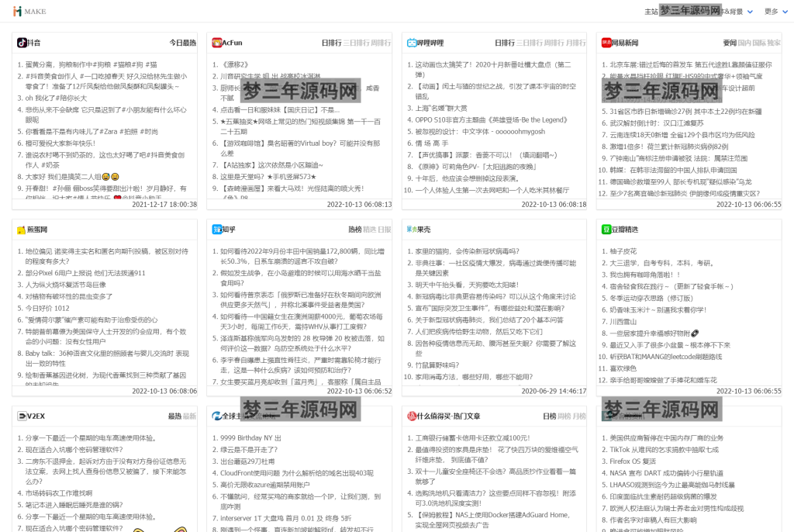This screenshot has height=532, width=794.
Task: Open 豆瓣 item '川西雪山'
Action: coord(623,322)
